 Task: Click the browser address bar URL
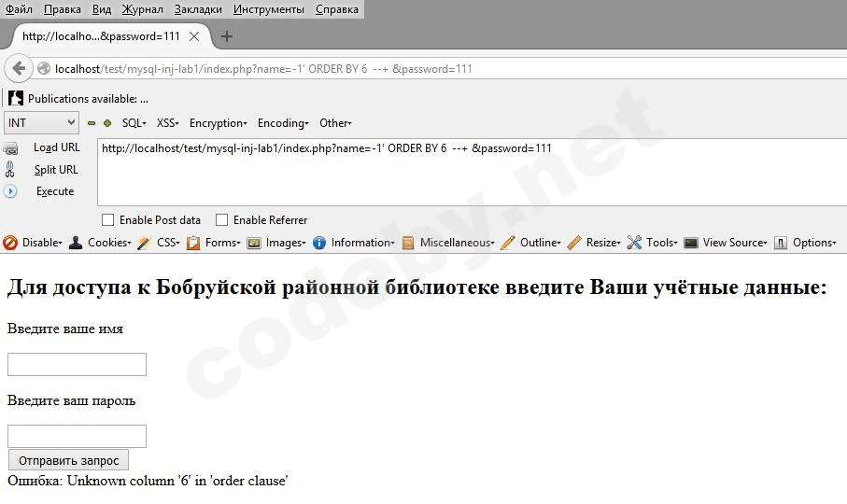pyautogui.click(x=263, y=69)
